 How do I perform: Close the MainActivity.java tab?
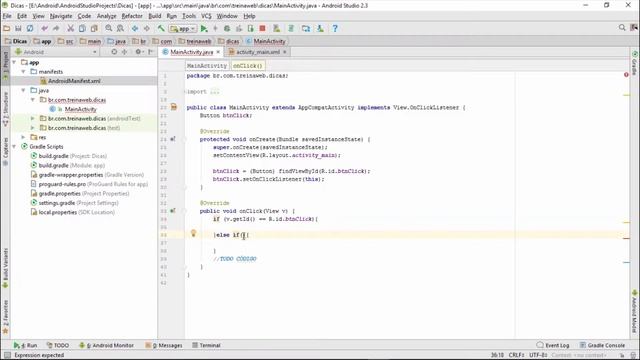click(x=218, y=52)
